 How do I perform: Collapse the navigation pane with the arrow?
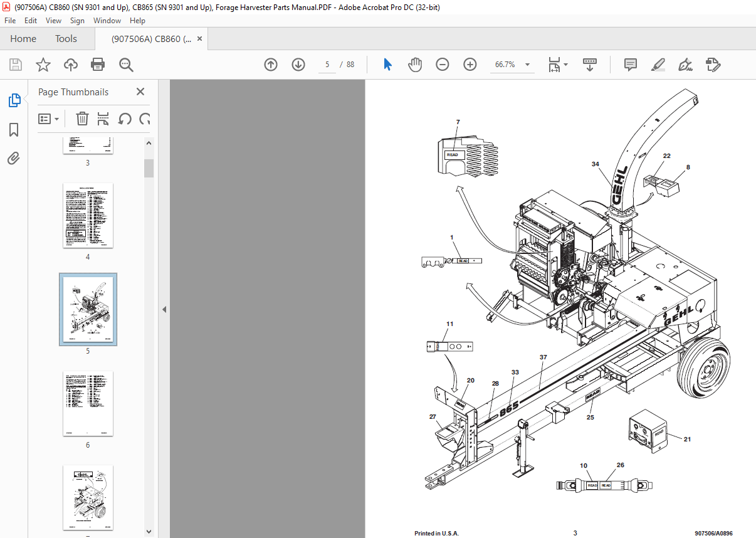click(x=164, y=309)
